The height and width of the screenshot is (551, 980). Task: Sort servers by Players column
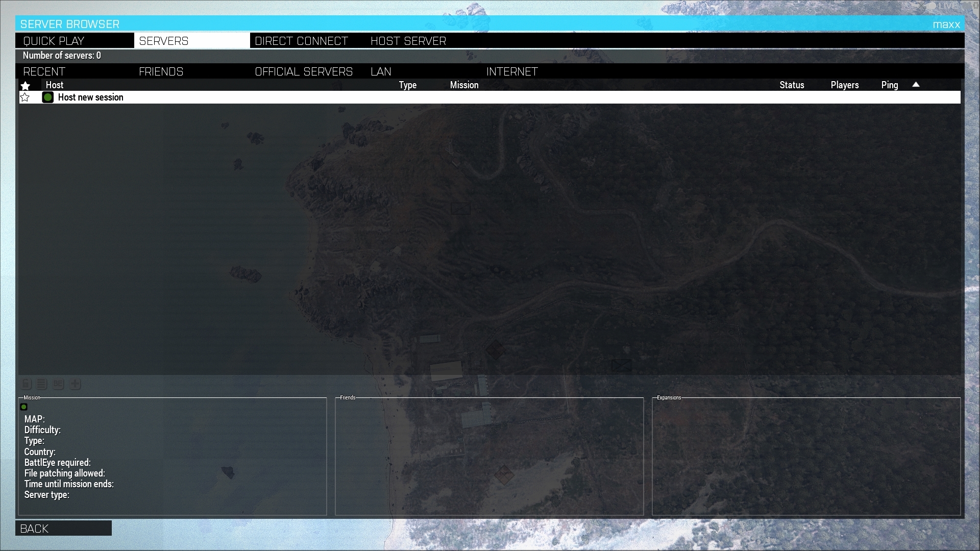[844, 85]
